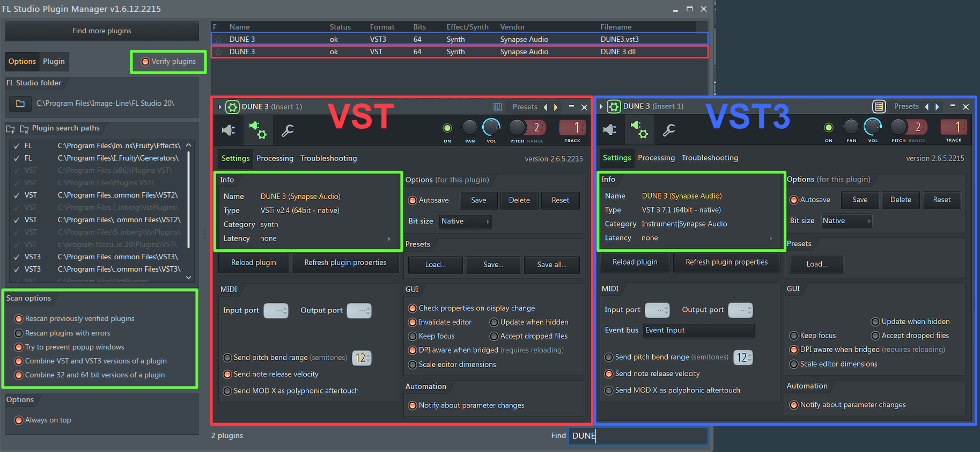Expand VST3 title bar menu arrow
The height and width of the screenshot is (452, 980).
(601, 107)
